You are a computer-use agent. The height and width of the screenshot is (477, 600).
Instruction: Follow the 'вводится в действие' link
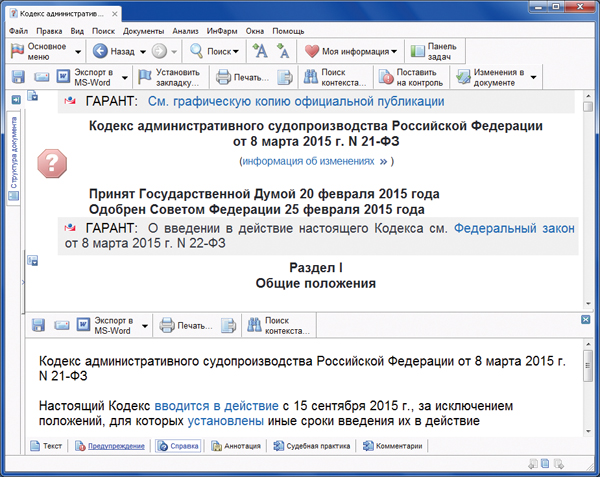(216, 407)
